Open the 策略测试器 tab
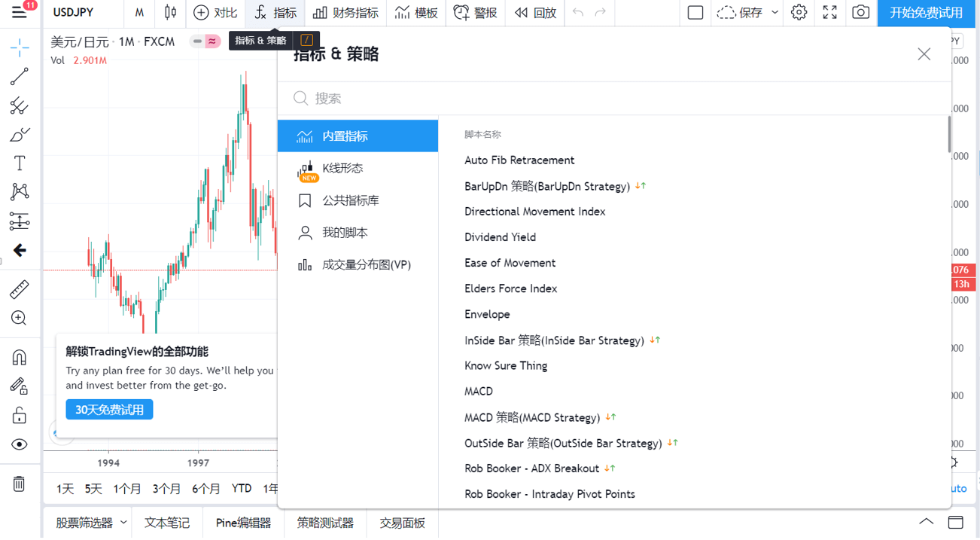 click(x=325, y=523)
